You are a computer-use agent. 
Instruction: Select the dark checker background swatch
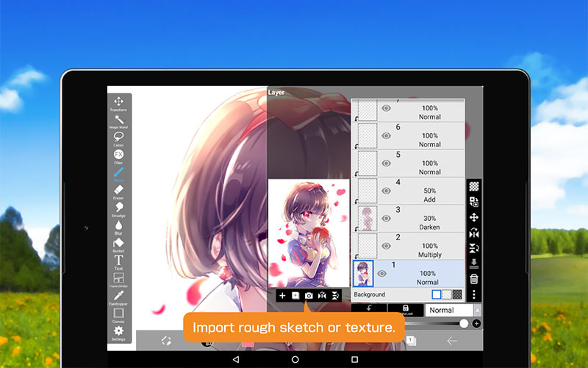point(457,294)
